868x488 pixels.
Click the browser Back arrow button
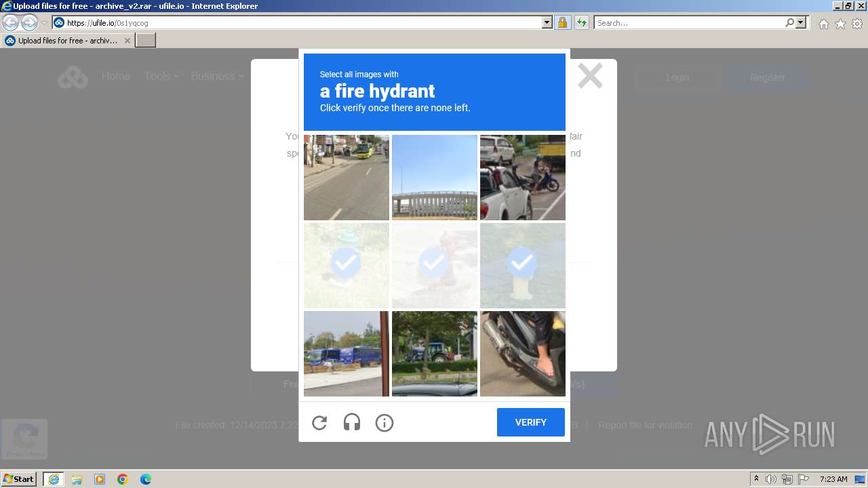coord(11,23)
